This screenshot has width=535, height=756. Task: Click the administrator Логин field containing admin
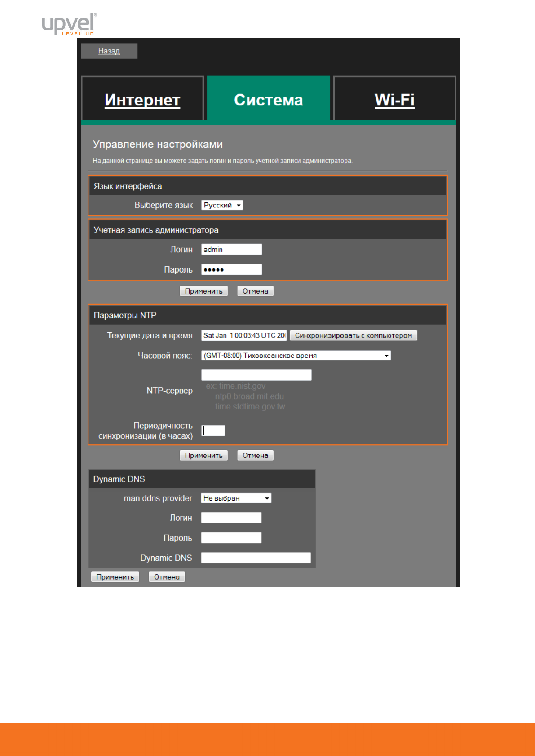(x=231, y=250)
